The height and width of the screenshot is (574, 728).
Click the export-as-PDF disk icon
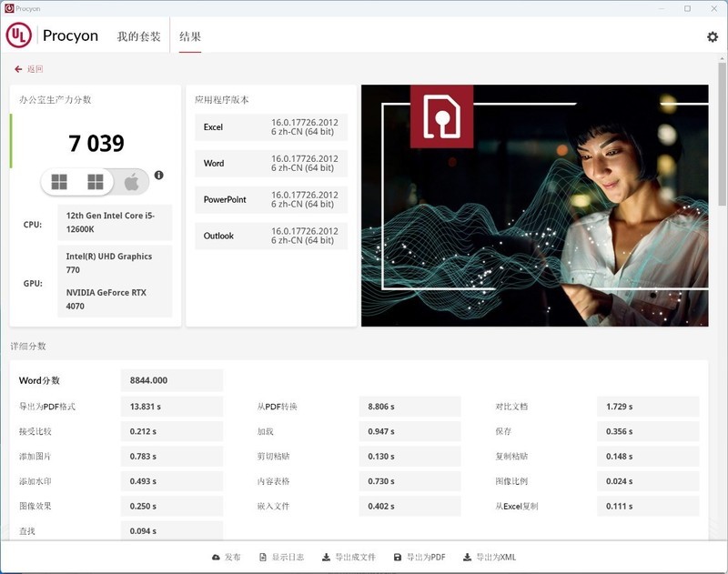(x=398, y=557)
